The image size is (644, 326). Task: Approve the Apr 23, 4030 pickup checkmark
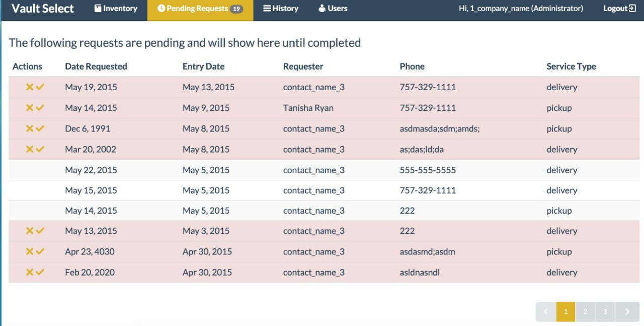(x=40, y=251)
